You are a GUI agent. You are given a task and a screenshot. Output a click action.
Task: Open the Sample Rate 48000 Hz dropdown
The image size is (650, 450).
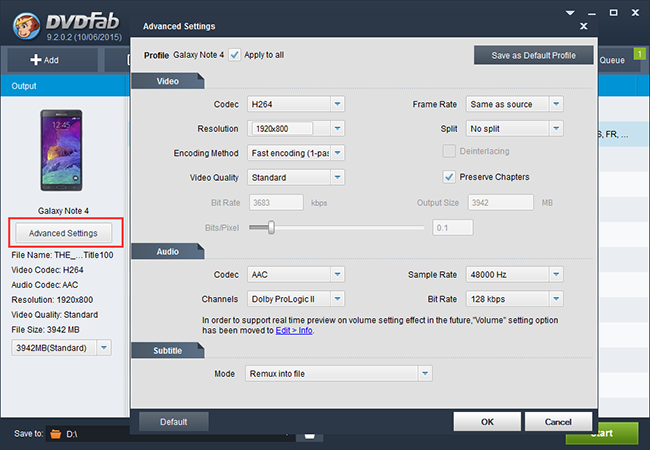556,274
